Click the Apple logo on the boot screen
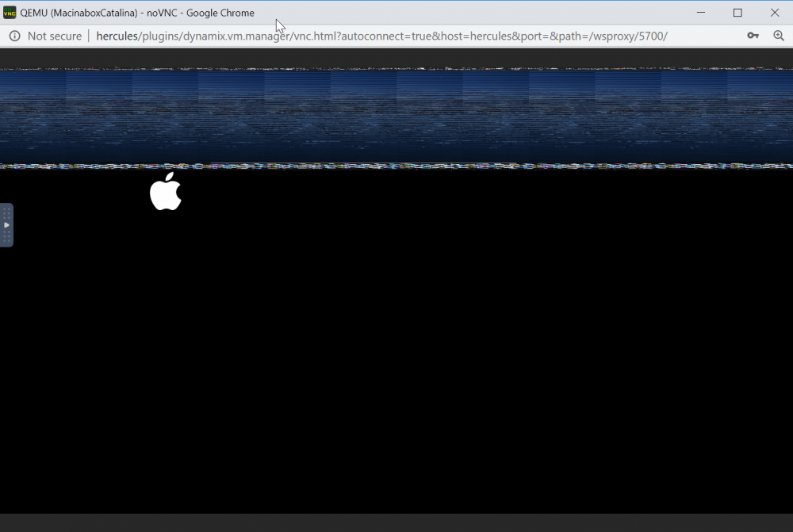This screenshot has width=793, height=532. pyautogui.click(x=166, y=191)
